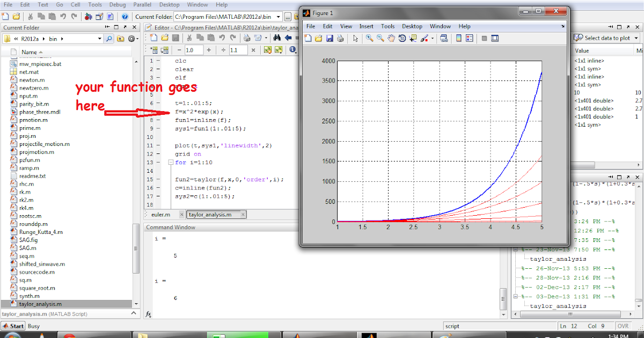Image resolution: width=644 pixels, height=338 pixels.
Task: Expand the folder breadcrumb address dropdown
Action: coord(99,39)
